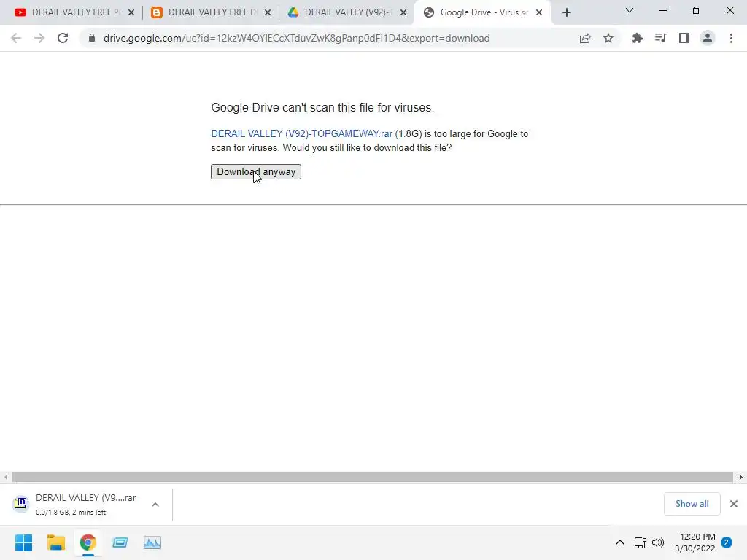Close the Google Drive DERAIL VALLEY (V92) tab
The width and height of the screenshot is (747, 560).
403,12
